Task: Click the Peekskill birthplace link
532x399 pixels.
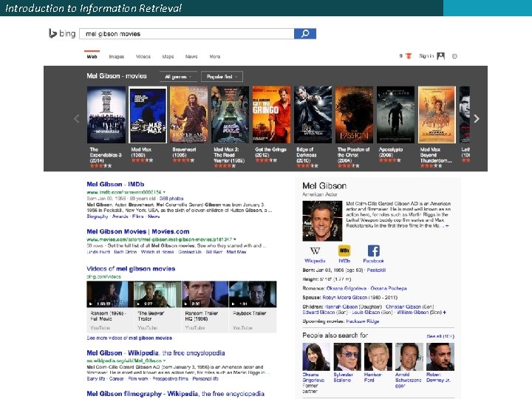Action: tap(376, 270)
